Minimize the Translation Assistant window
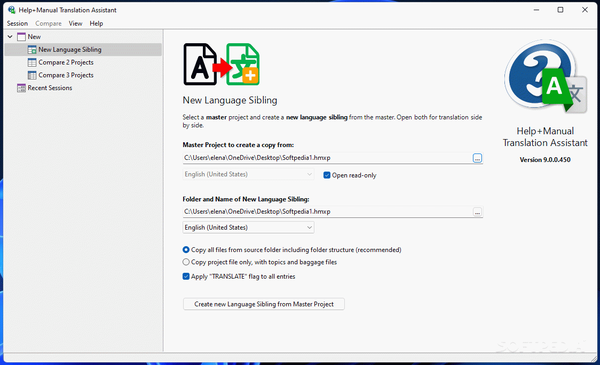The width and height of the screenshot is (600, 365). pos(536,10)
